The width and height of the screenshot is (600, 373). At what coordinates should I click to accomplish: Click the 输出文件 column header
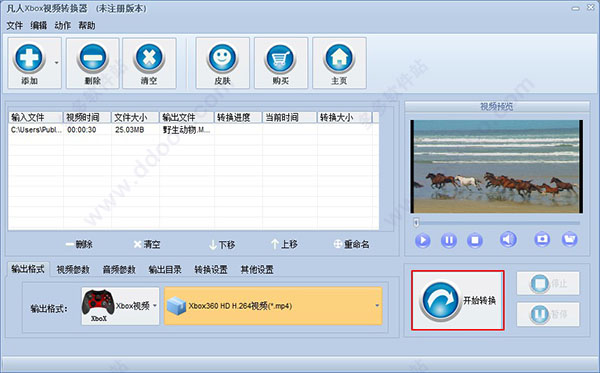(187, 117)
